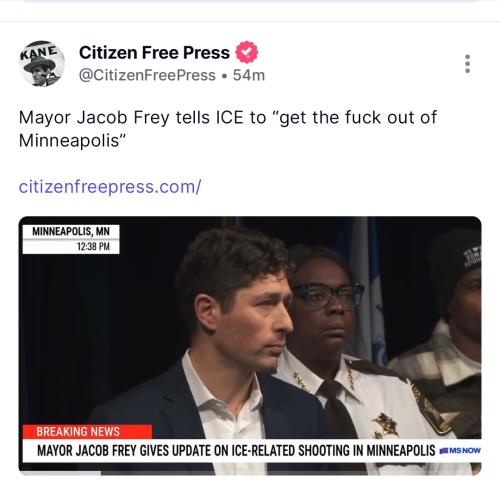The height and width of the screenshot is (494, 500).
Task: Open the Citizen Free Press profile avatar
Action: pos(42,64)
